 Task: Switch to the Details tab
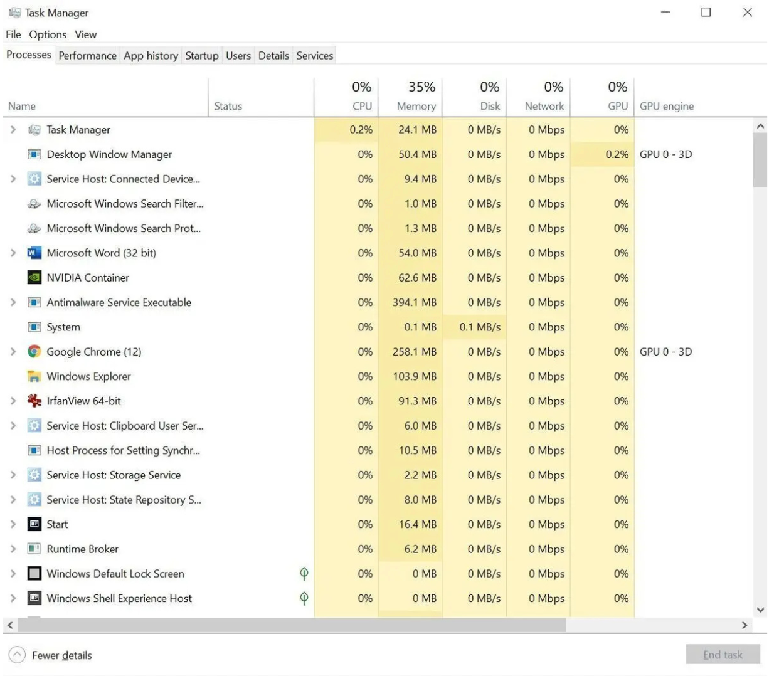coord(274,56)
